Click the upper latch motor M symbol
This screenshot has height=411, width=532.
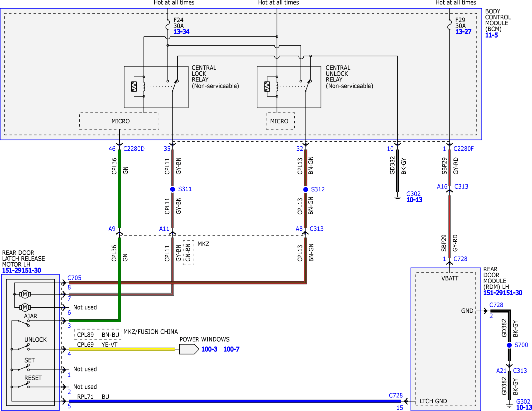(x=25, y=294)
